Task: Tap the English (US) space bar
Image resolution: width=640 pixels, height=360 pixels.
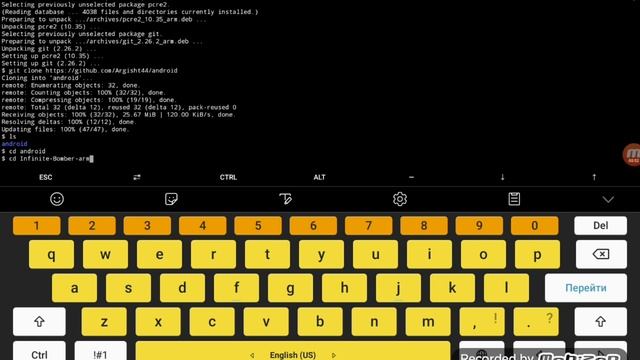Action: [x=293, y=352]
